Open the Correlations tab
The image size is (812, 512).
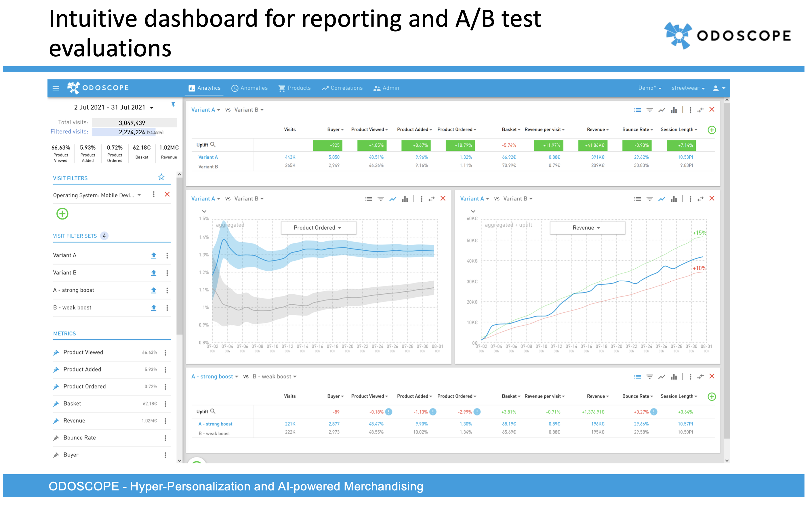342,88
